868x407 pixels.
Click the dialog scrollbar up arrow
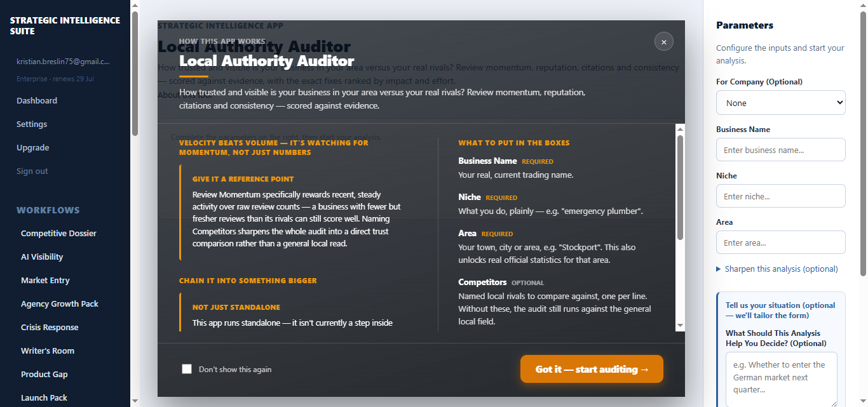coord(680,129)
